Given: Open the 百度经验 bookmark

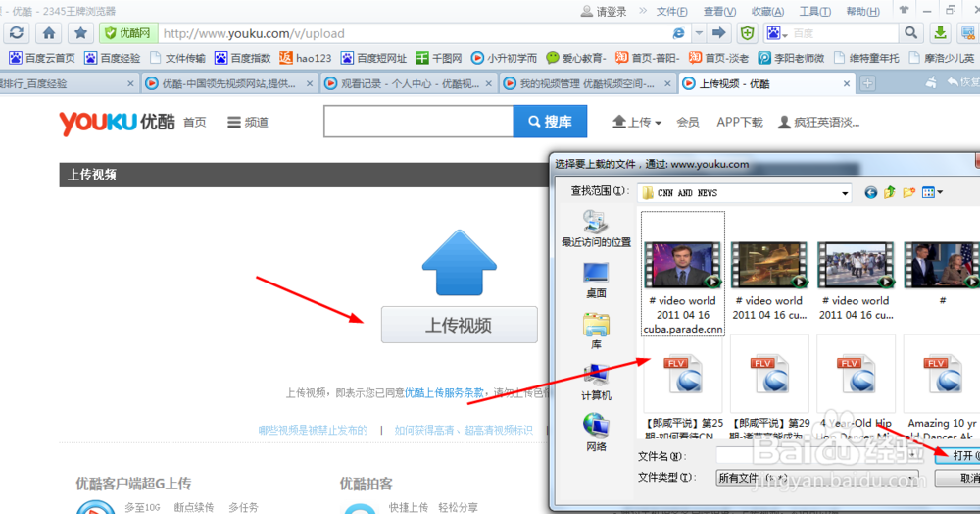Looking at the screenshot, I should tap(113, 58).
